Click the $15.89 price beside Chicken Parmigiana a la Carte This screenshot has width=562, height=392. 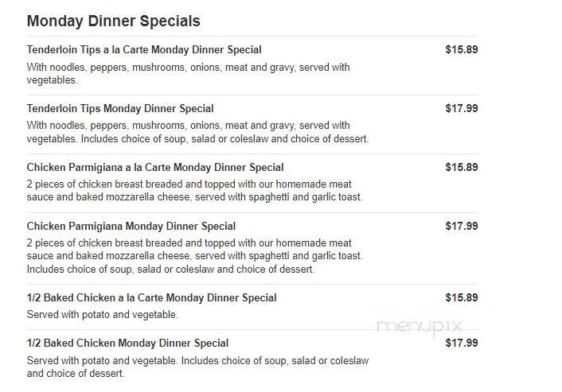tap(462, 167)
